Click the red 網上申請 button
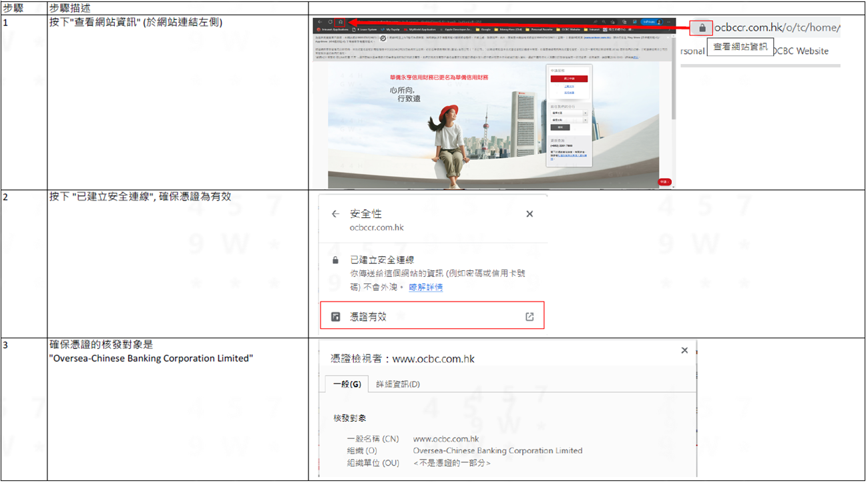This screenshot has width=868, height=483. tap(570, 79)
